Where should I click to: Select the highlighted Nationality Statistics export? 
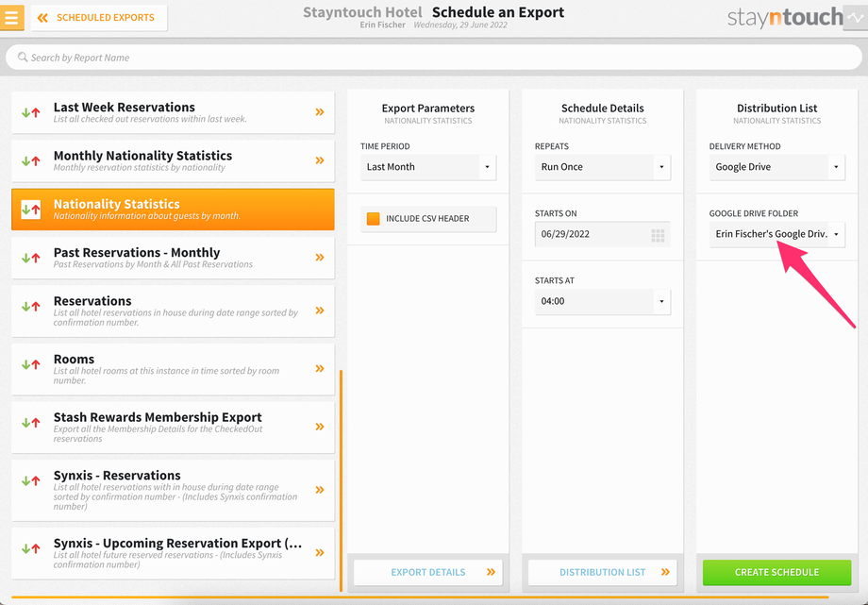(173, 209)
